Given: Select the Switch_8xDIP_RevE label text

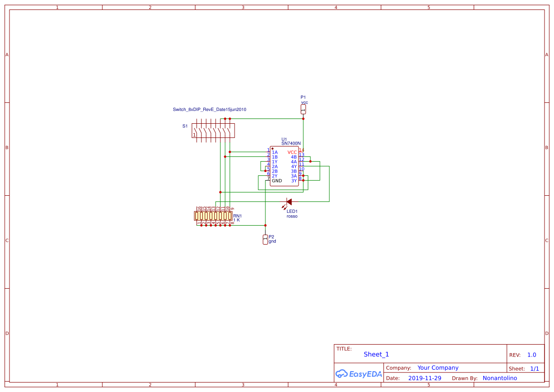Looking at the screenshot, I should [210, 109].
